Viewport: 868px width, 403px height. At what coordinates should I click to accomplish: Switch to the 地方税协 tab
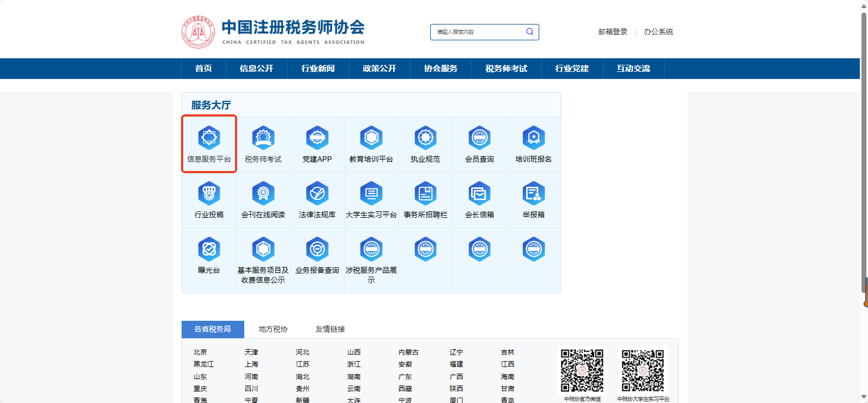(x=273, y=329)
